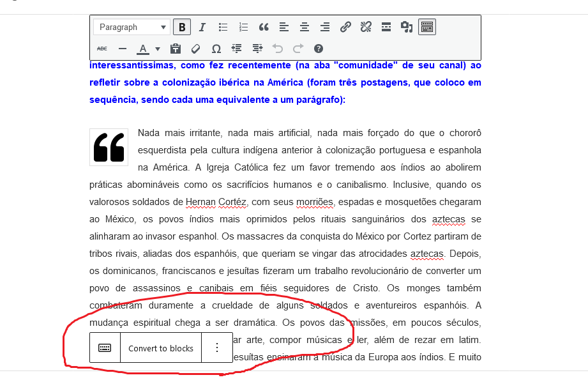The height and width of the screenshot is (382, 588).
Task: Align text right
Action: pyautogui.click(x=325, y=27)
